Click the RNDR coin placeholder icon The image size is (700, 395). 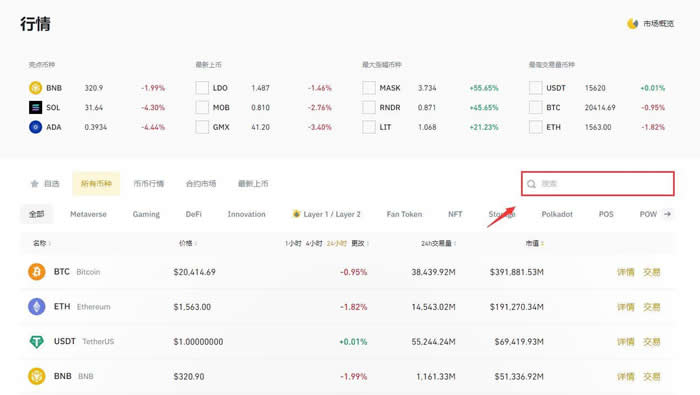[x=369, y=108]
